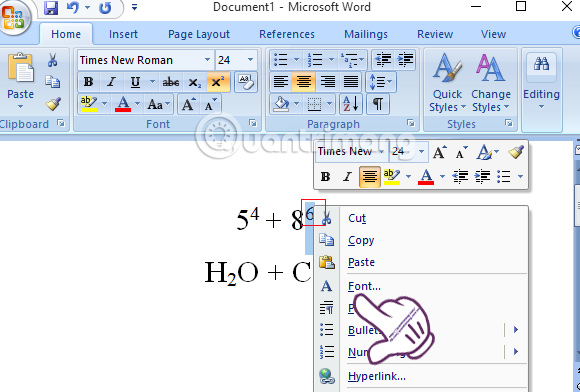
Task: Open Font dialog launcher in ribbon
Action: click(x=253, y=123)
